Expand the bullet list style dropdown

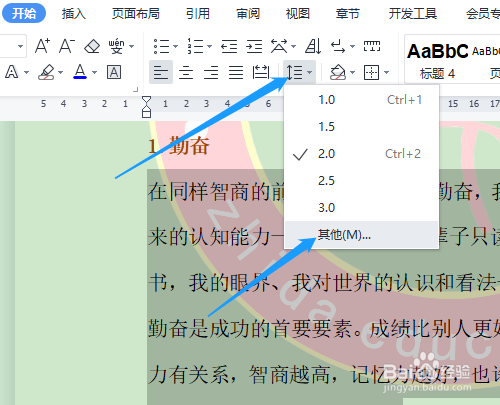175,46
